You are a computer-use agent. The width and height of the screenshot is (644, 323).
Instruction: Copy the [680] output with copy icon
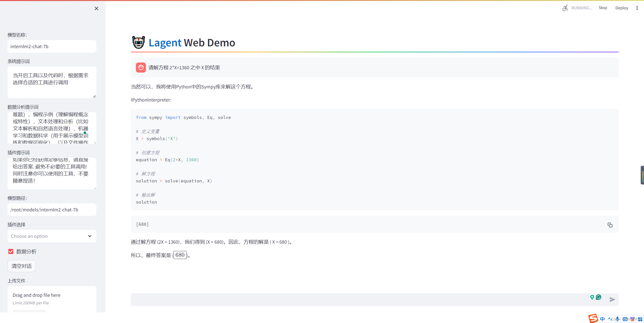click(x=610, y=225)
